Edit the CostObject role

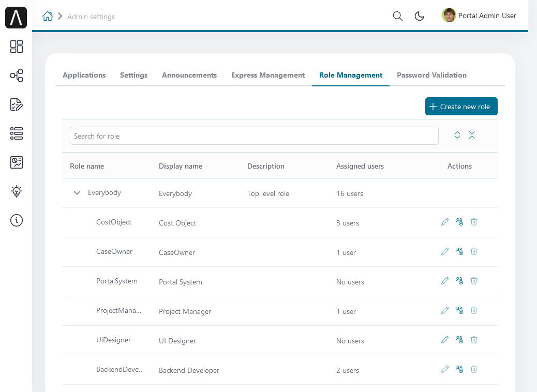(445, 222)
